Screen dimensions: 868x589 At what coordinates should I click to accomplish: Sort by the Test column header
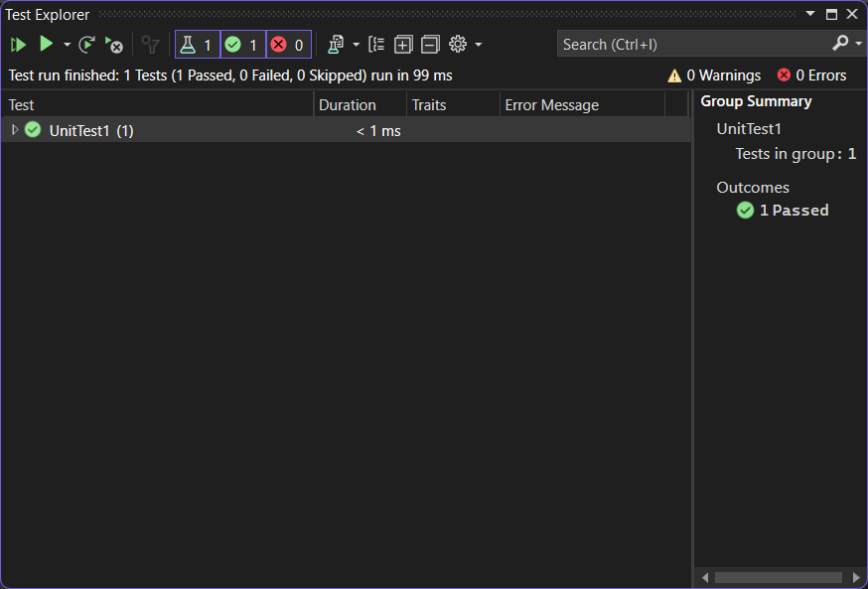pyautogui.click(x=158, y=105)
